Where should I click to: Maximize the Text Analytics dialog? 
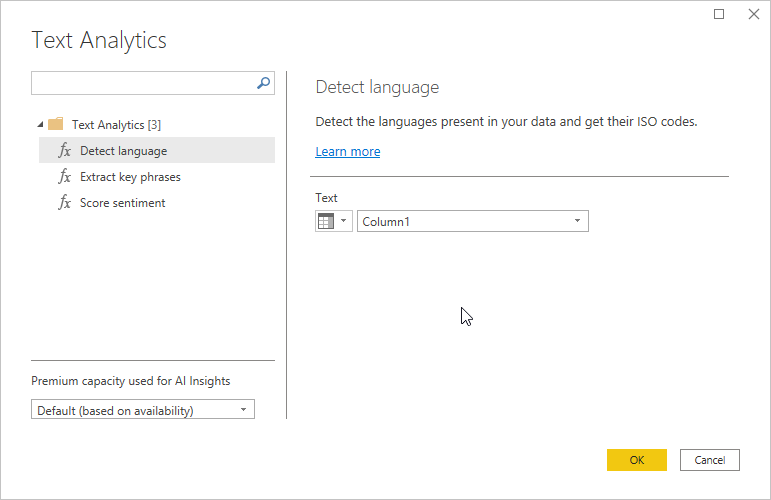(x=719, y=14)
